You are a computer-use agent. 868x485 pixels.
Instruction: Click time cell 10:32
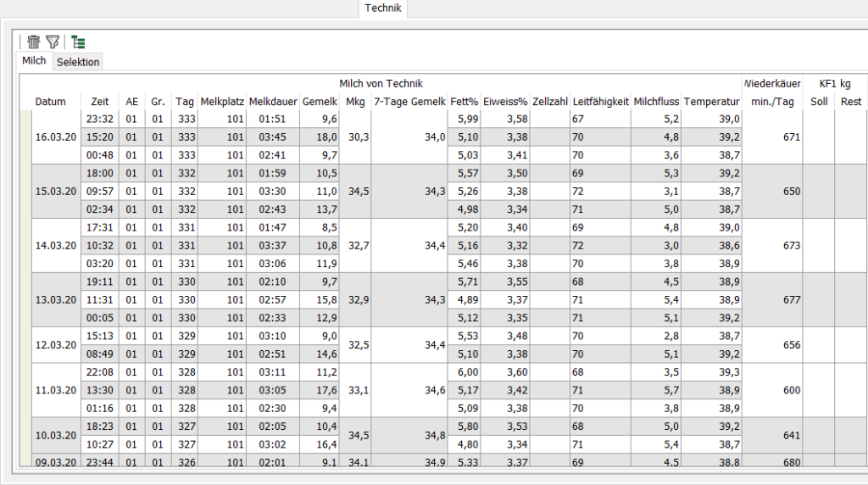click(x=100, y=246)
